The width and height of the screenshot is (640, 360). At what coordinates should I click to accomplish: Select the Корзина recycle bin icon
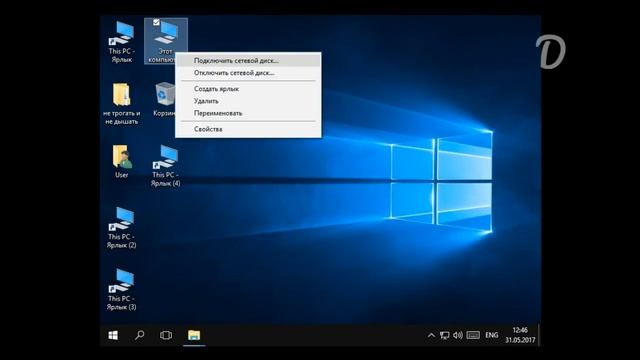click(164, 100)
